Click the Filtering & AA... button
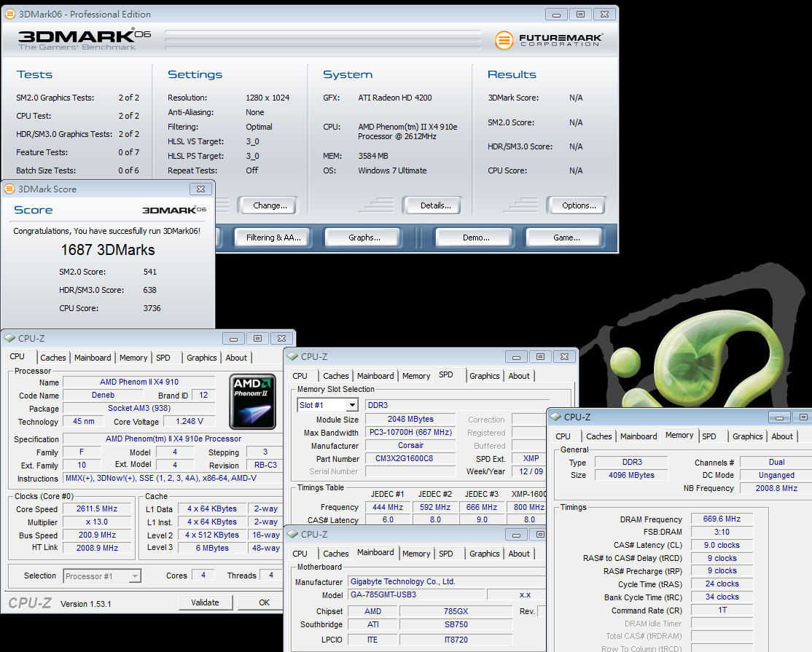 [x=273, y=237]
